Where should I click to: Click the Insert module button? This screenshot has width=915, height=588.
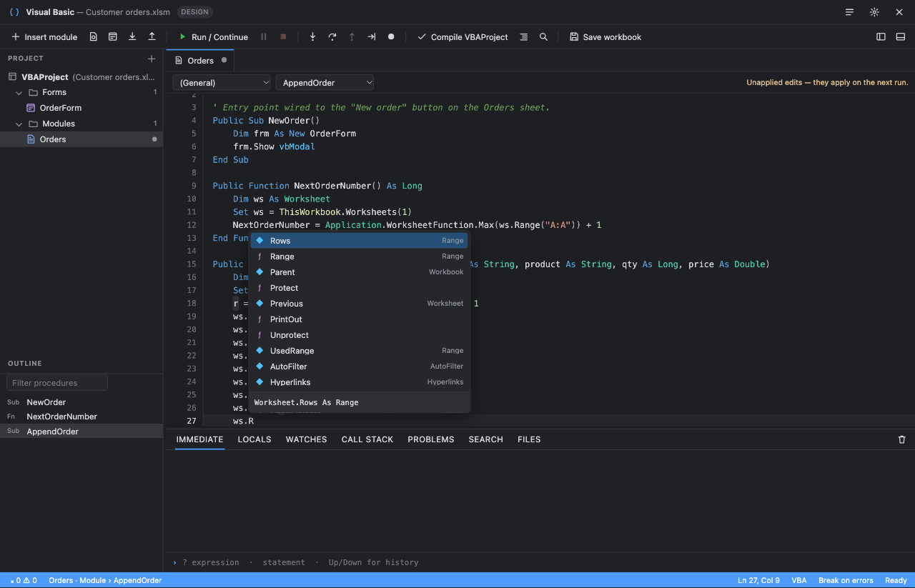pos(44,37)
